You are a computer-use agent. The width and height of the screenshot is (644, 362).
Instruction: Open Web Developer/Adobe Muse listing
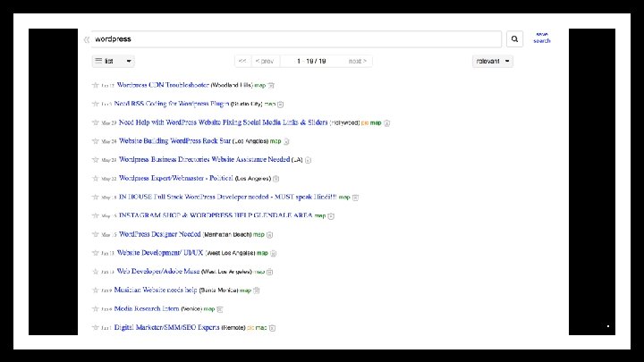tap(158, 272)
